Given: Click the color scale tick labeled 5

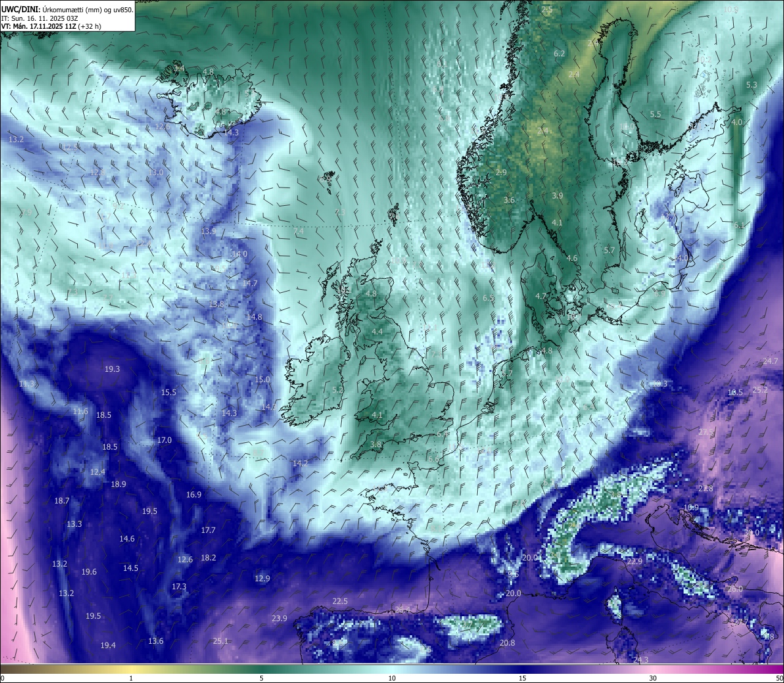Looking at the screenshot, I should pyautogui.click(x=262, y=677).
